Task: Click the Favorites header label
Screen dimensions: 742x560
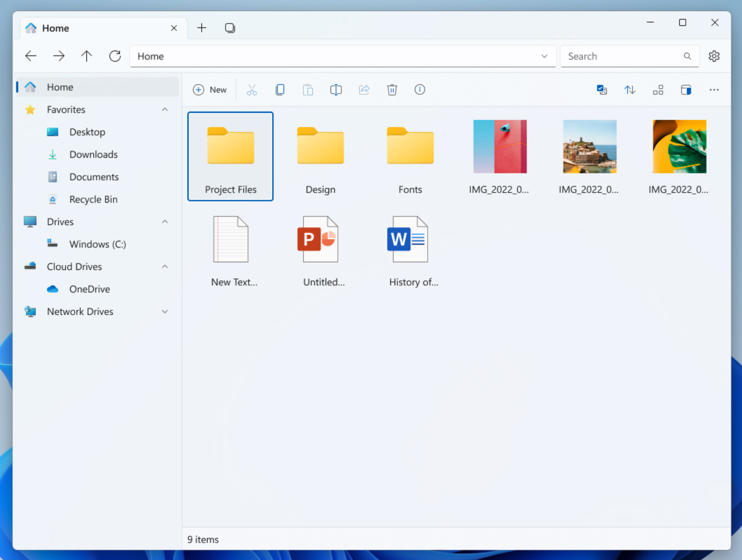Action: [x=66, y=109]
